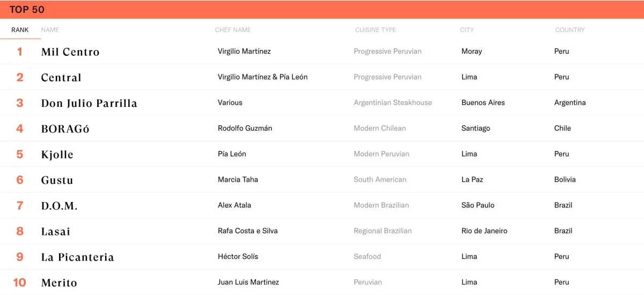View the Don Julio Parrilla listing
This screenshot has width=644, height=295.
(89, 103)
